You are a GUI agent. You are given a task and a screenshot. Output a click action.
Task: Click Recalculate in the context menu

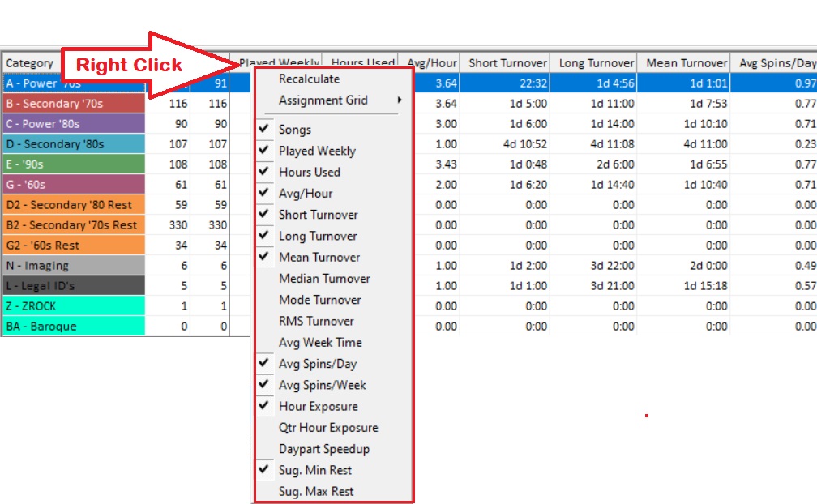[309, 79]
